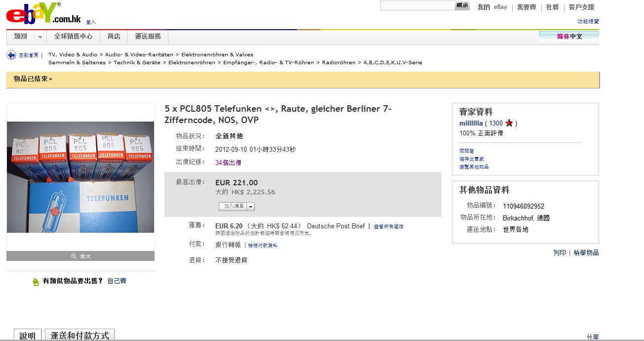Open breadcrumb TV, Video & Audio
The image size is (644, 341).
tap(73, 54)
